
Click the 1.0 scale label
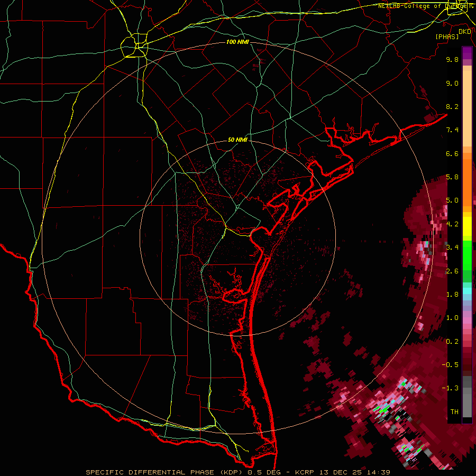pyautogui.click(x=452, y=318)
